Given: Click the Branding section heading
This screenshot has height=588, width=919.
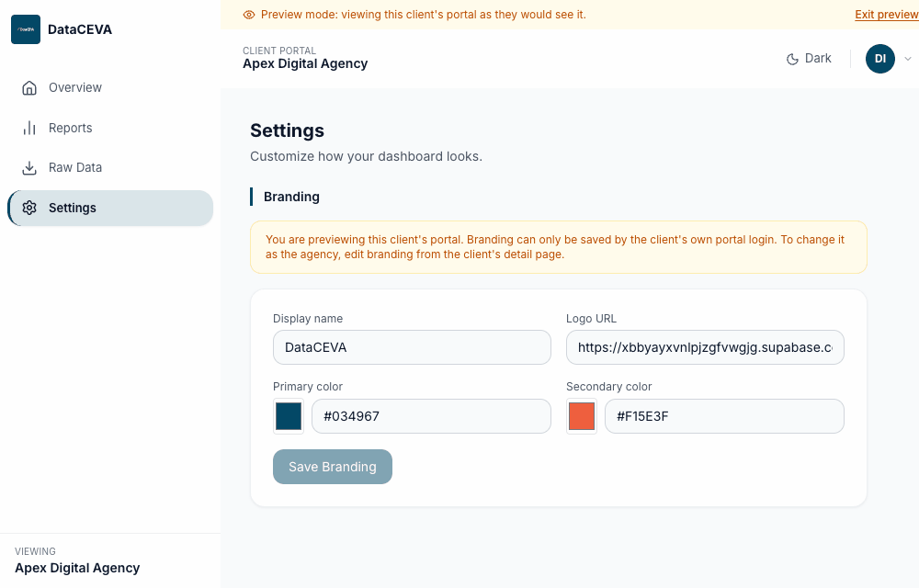Looking at the screenshot, I should (x=291, y=197).
